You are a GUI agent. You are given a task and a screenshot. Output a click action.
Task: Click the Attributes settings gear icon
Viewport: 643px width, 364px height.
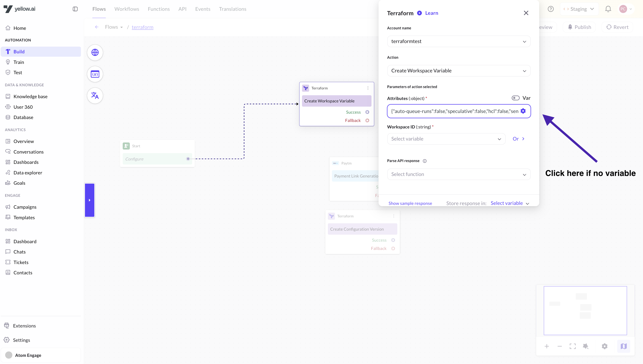point(523,111)
